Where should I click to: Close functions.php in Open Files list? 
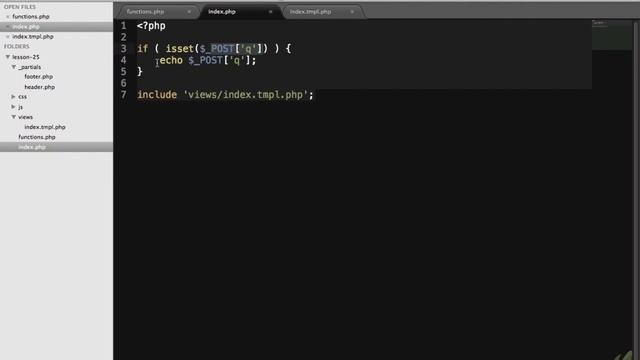[x=7, y=17]
